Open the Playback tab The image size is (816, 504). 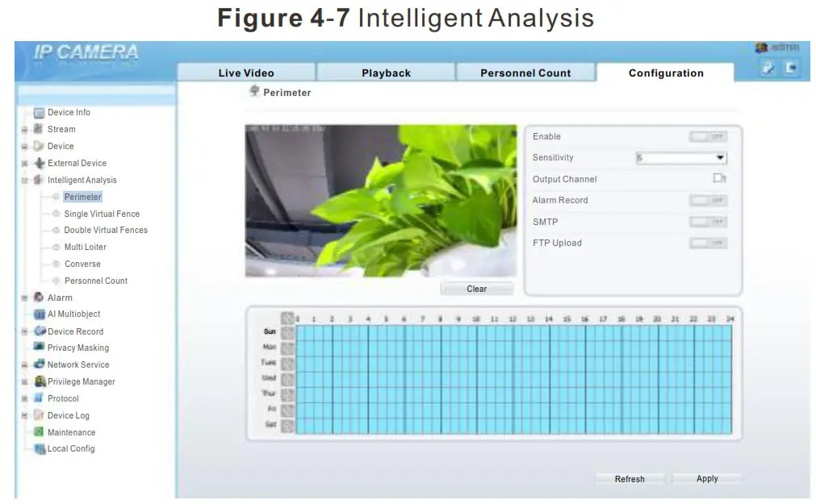(386, 73)
